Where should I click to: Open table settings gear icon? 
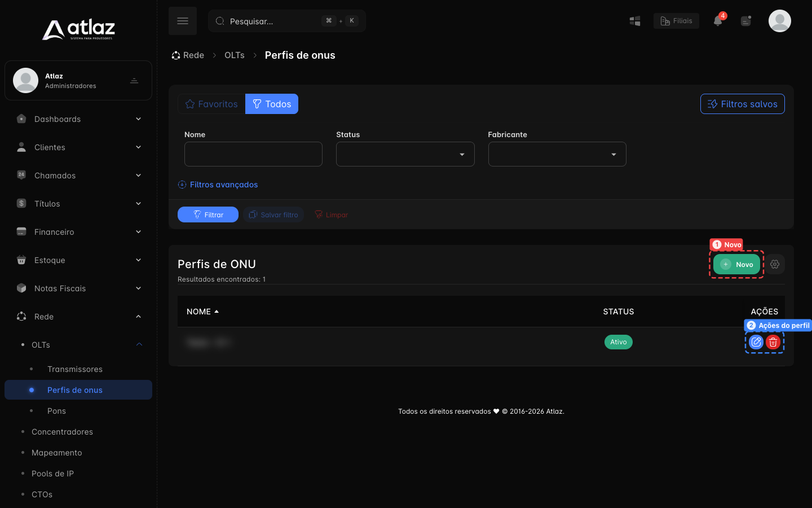coord(775,264)
